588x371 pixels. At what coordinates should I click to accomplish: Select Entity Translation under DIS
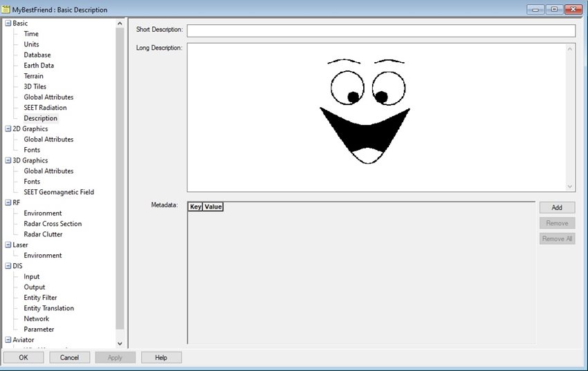point(48,308)
